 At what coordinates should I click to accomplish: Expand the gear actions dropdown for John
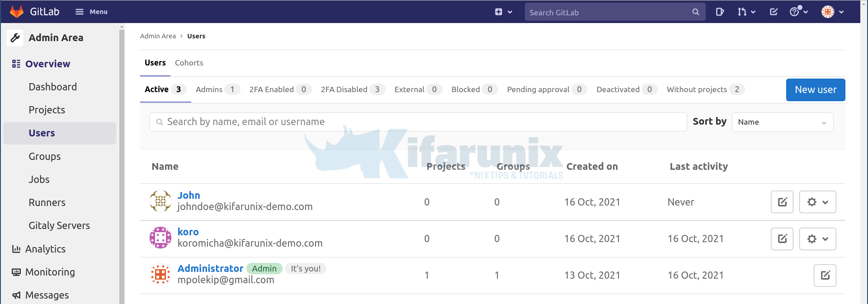[817, 202]
